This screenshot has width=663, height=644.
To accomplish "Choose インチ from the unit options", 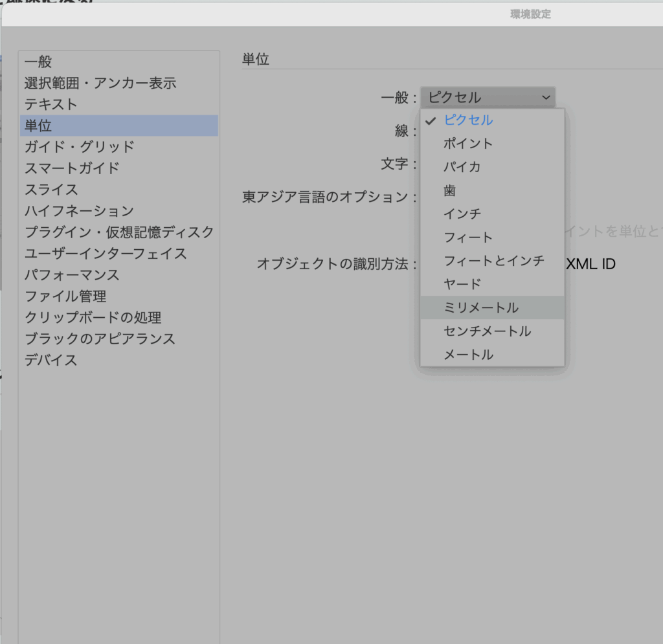I will (x=492, y=214).
